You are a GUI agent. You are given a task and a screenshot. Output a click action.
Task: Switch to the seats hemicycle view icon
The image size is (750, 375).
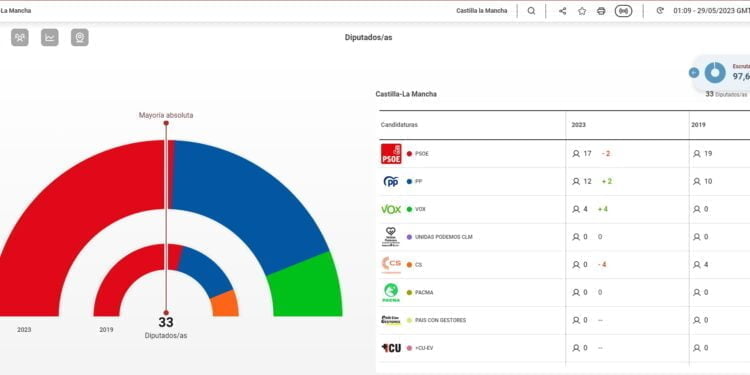[20, 37]
